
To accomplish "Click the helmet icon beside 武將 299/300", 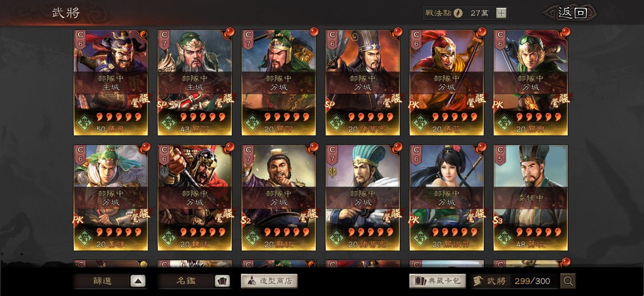I will (x=478, y=281).
